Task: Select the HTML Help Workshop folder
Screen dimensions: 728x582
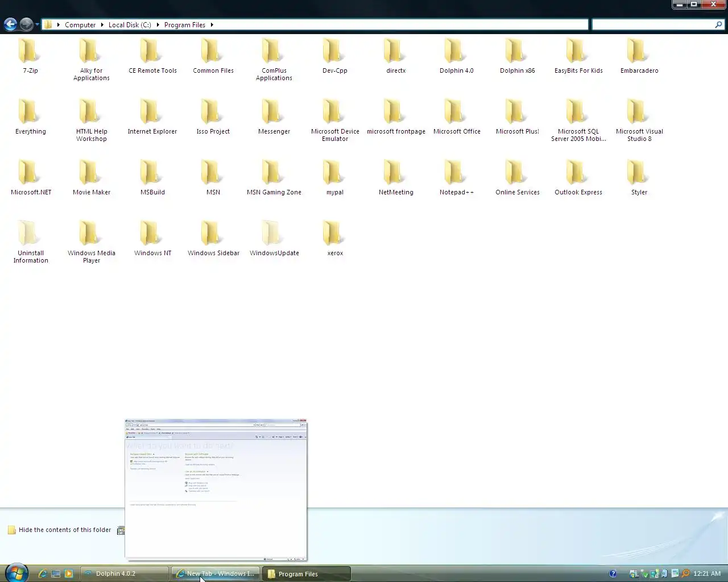Action: [91, 120]
